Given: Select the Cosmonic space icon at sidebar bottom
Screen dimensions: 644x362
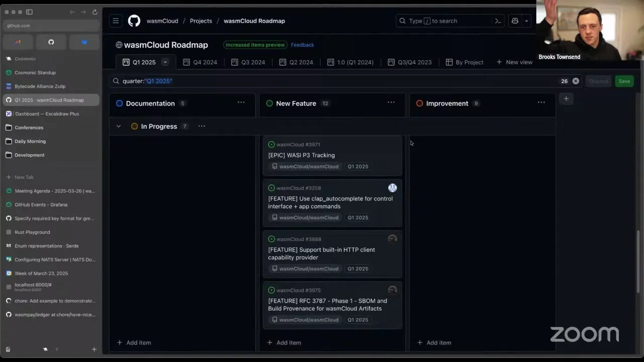Looking at the screenshot, I should click(45, 349).
